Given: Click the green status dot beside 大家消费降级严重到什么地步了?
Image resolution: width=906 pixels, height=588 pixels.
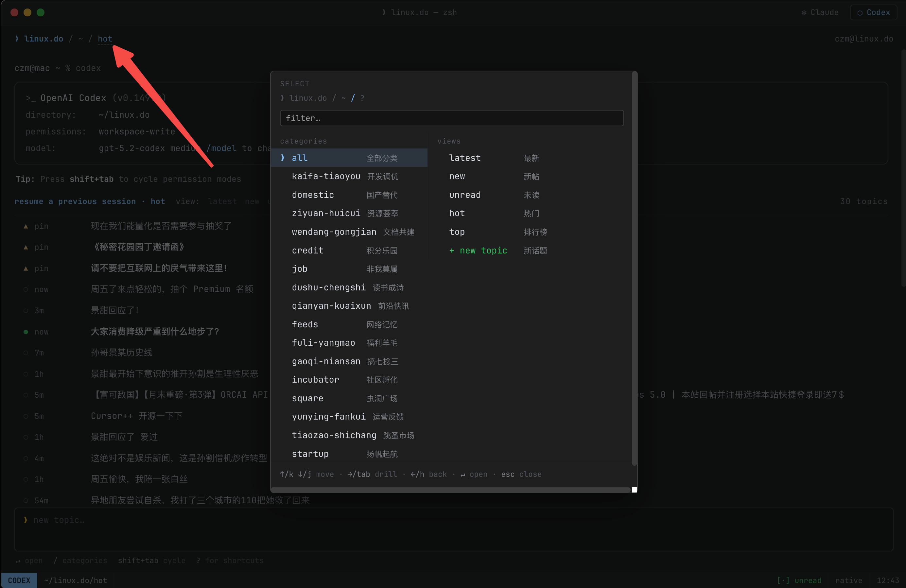Looking at the screenshot, I should click(x=26, y=332).
